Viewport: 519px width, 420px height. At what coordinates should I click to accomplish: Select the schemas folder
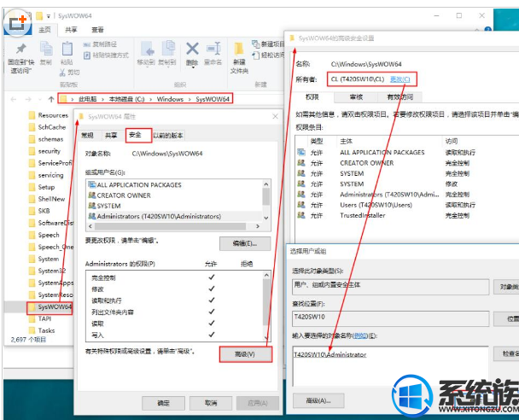pyautogui.click(x=46, y=139)
